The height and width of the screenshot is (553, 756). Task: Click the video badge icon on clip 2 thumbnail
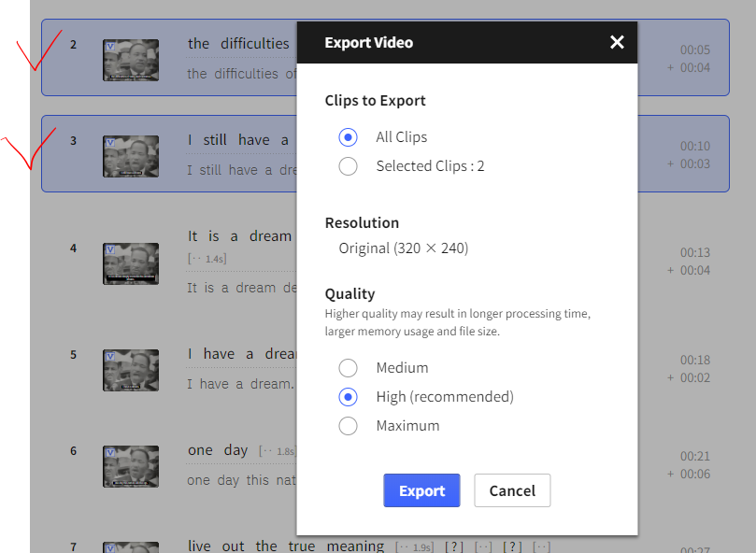coord(110,47)
